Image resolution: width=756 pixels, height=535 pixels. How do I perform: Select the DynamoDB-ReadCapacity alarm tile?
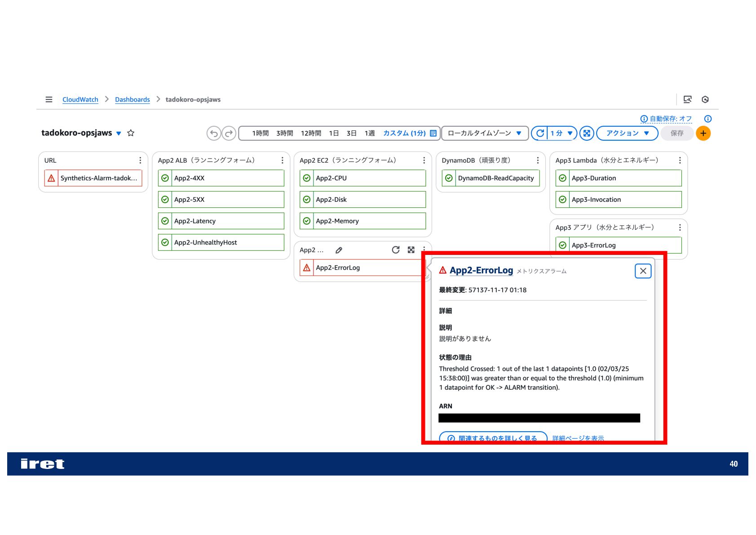491,178
